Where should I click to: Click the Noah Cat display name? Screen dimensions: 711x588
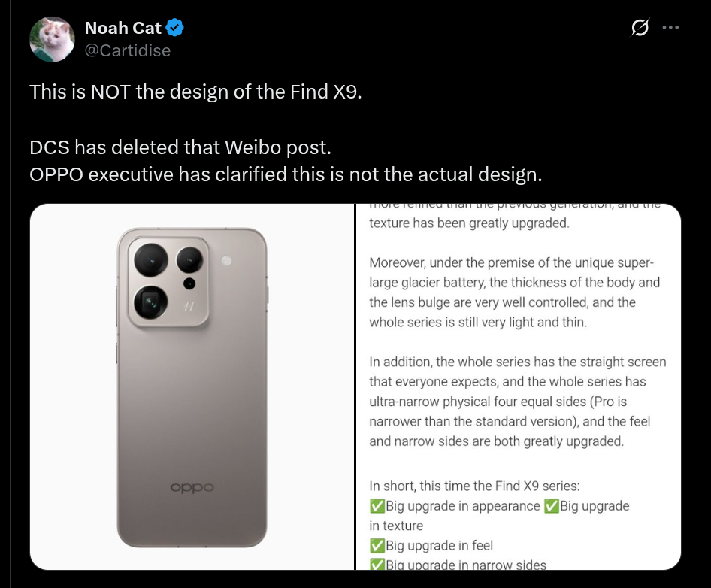pyautogui.click(x=123, y=29)
